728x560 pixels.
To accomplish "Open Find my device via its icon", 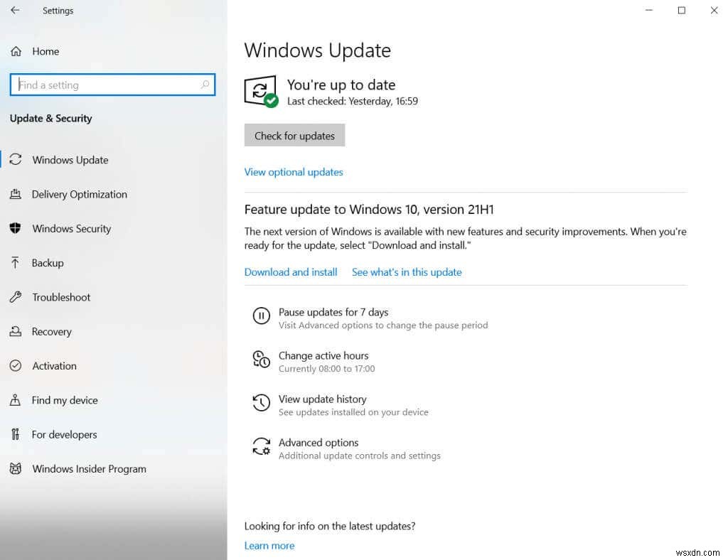I will (x=16, y=400).
